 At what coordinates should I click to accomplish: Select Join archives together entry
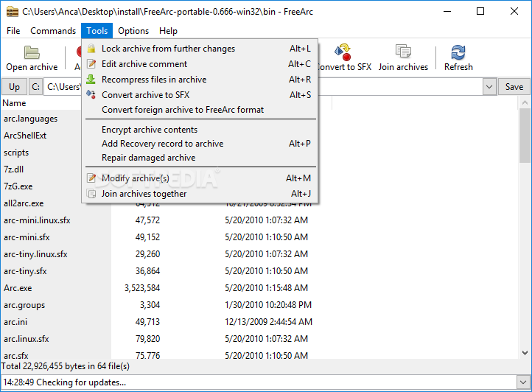[x=200, y=194]
